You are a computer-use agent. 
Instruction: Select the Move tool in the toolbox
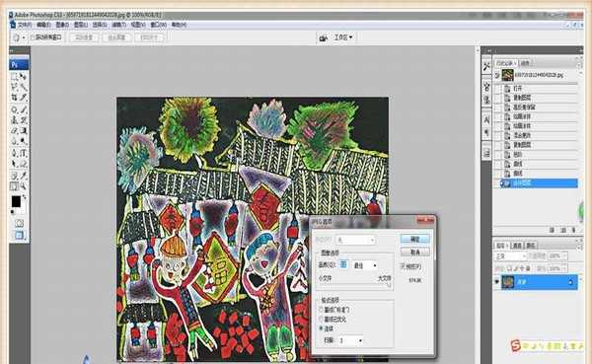coord(23,77)
